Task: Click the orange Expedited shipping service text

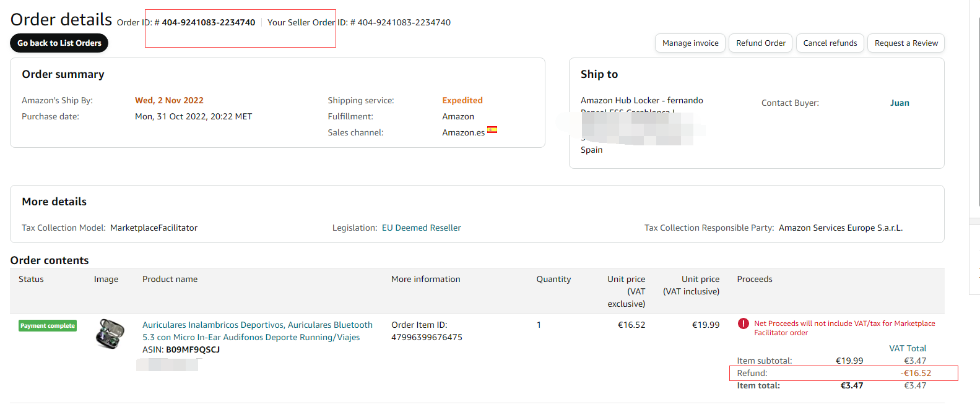Action: point(462,101)
